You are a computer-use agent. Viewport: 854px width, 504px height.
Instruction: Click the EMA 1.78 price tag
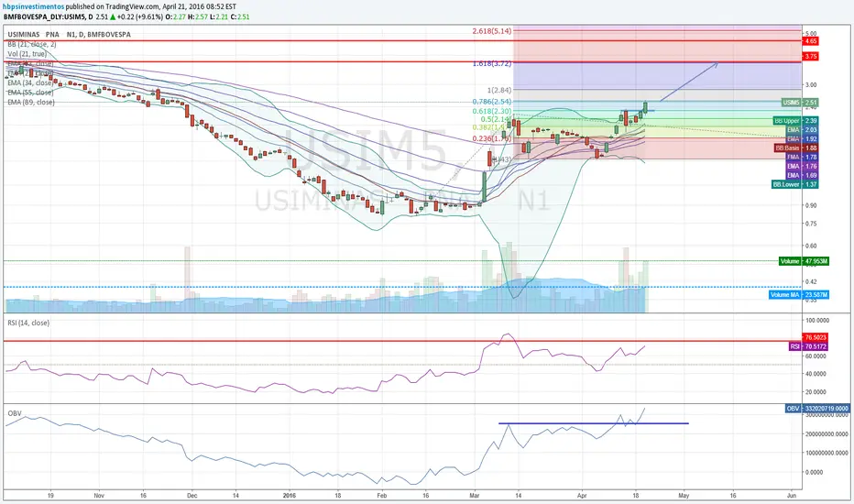tap(802, 157)
